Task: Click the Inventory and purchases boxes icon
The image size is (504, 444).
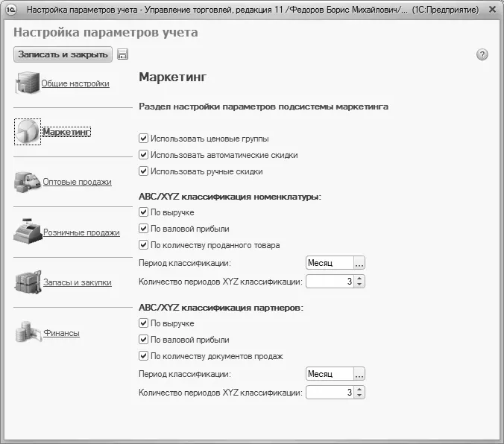Action: (27, 282)
